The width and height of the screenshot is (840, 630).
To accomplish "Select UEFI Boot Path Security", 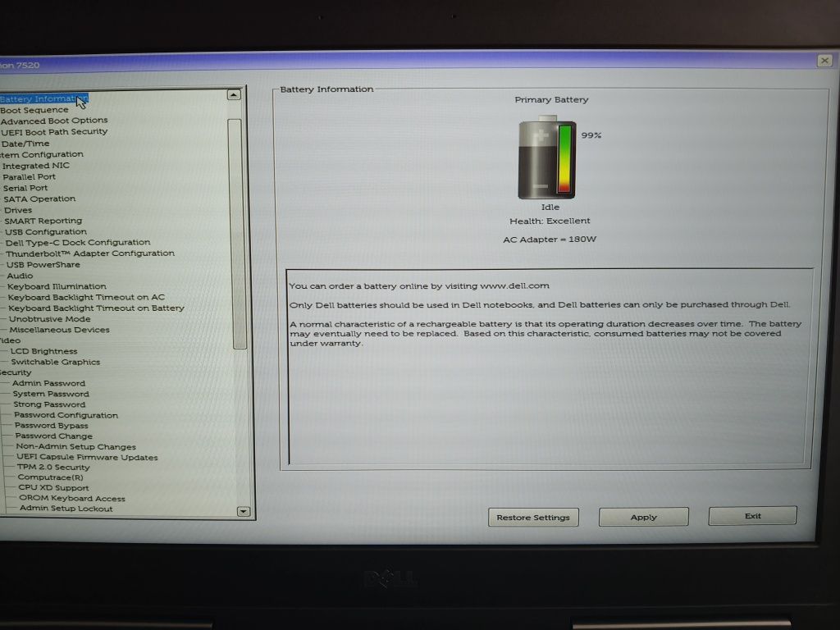I will click(x=54, y=132).
